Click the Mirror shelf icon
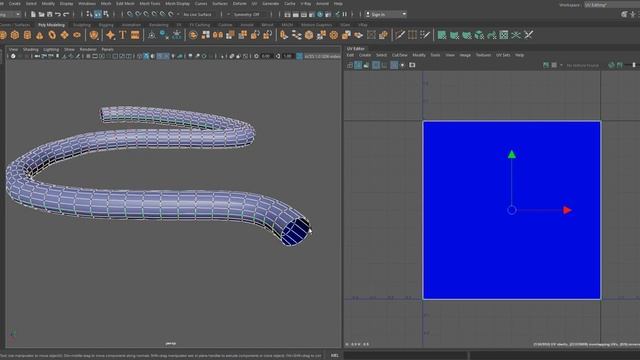640x360 pixels. (218, 35)
